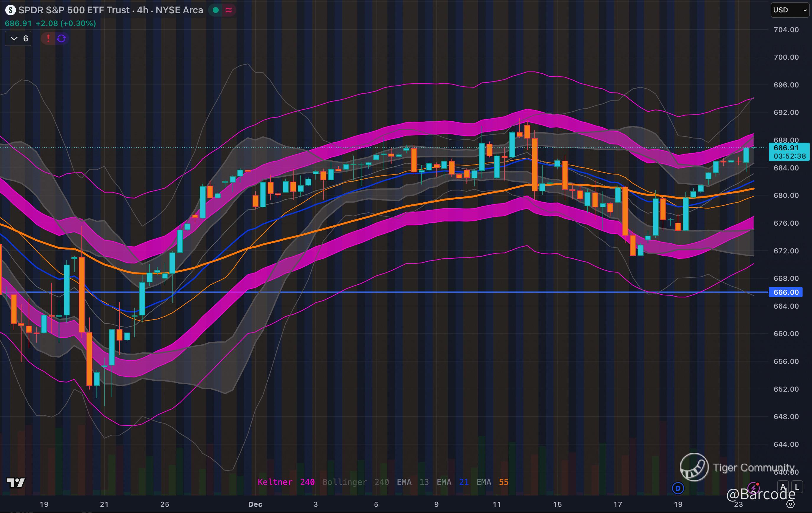Toggle log scale L button

click(x=797, y=487)
